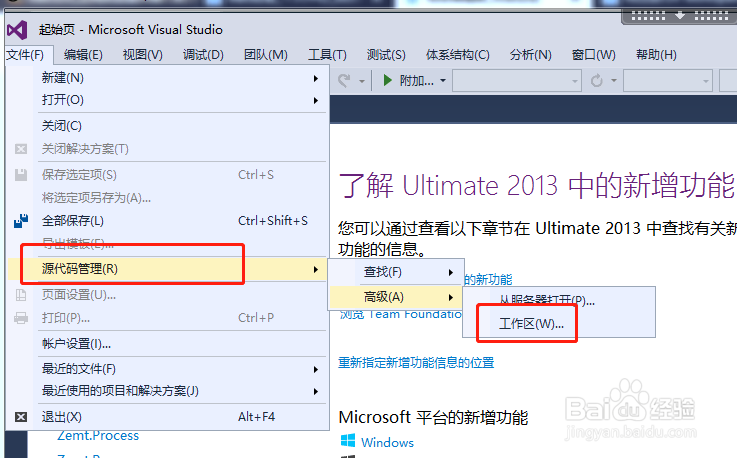Viewport: 737px width, 458px height.
Task: Open the Architecture (体系结构) menu
Action: pyautogui.click(x=457, y=55)
